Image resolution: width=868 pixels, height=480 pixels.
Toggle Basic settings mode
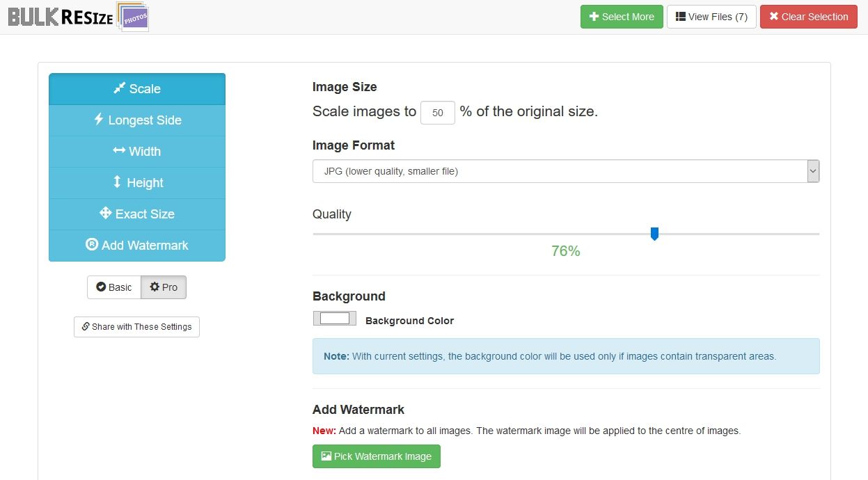pos(114,287)
